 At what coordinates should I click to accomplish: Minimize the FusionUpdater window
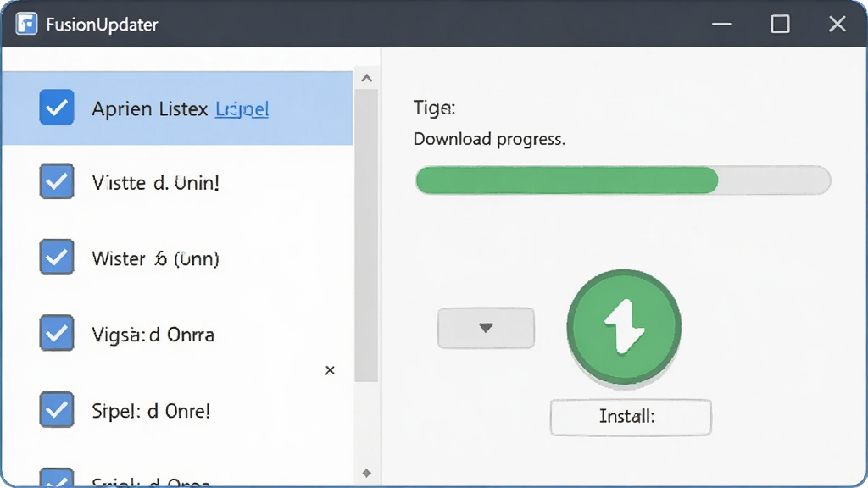point(721,24)
